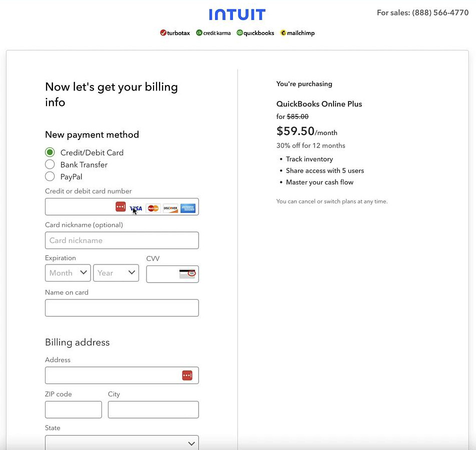Open the expiration Year dropdown
This screenshot has width=476, height=450.
[116, 272]
